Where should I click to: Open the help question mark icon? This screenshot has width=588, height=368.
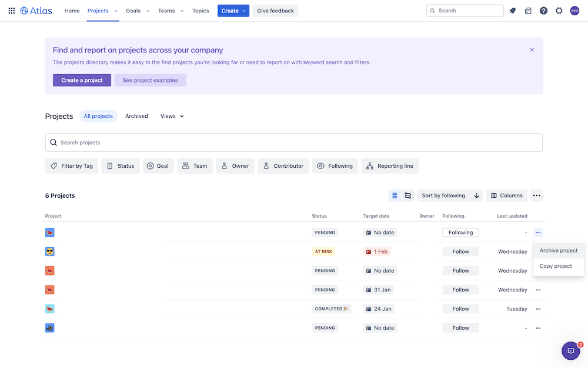(x=543, y=11)
